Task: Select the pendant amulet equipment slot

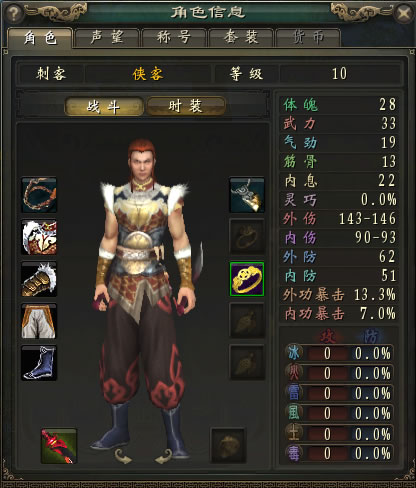Action: click(247, 195)
